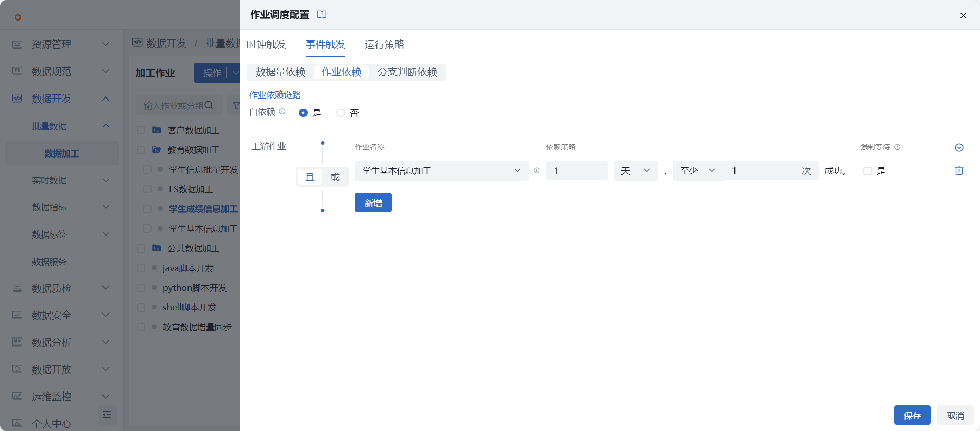Viewport: 980px width, 431px height.
Task: Click the 操作 button
Action: (x=212, y=73)
